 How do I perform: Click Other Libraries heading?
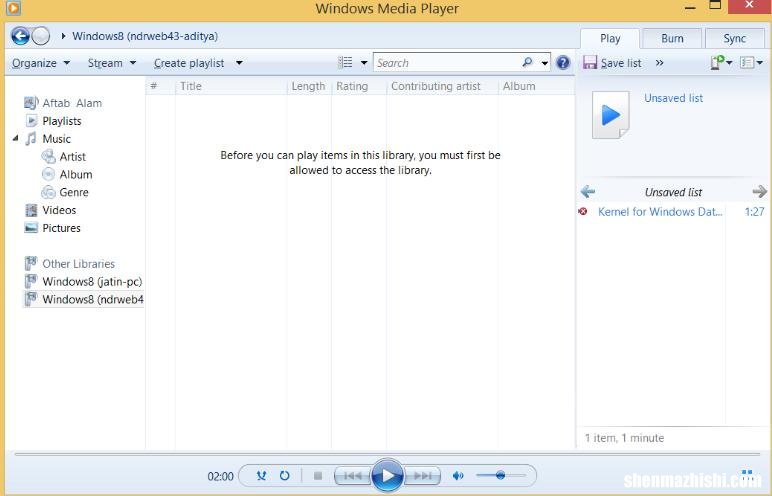[x=78, y=264]
